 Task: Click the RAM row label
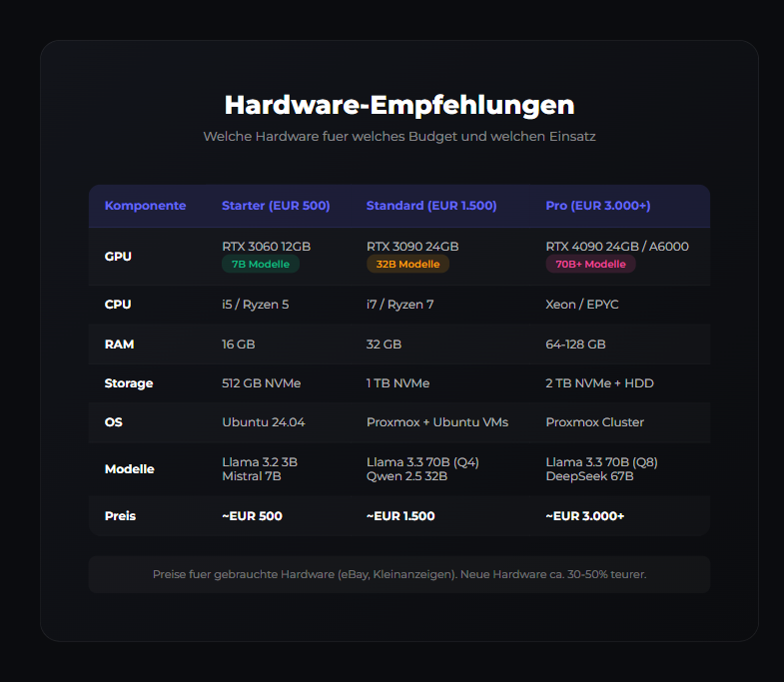[119, 344]
